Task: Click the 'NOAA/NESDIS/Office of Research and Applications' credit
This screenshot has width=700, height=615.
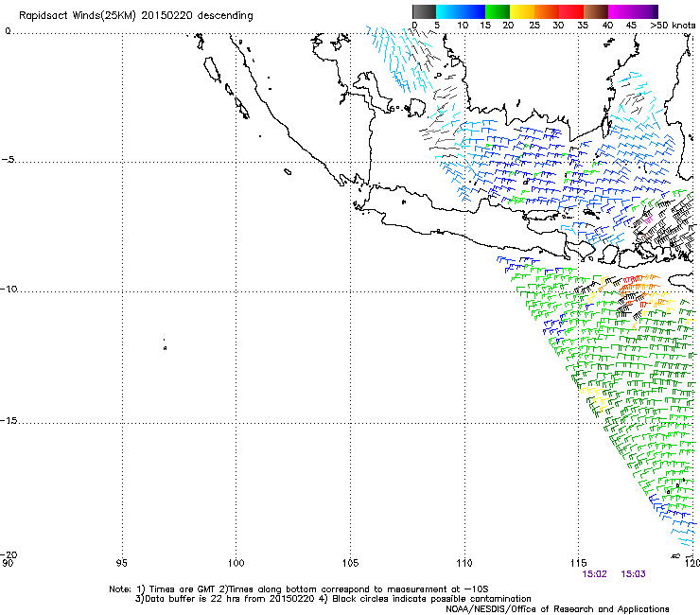Action: pyautogui.click(x=557, y=609)
